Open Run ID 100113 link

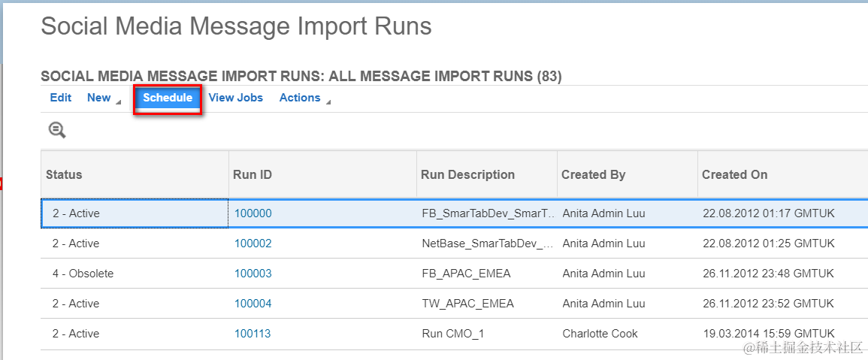click(253, 334)
